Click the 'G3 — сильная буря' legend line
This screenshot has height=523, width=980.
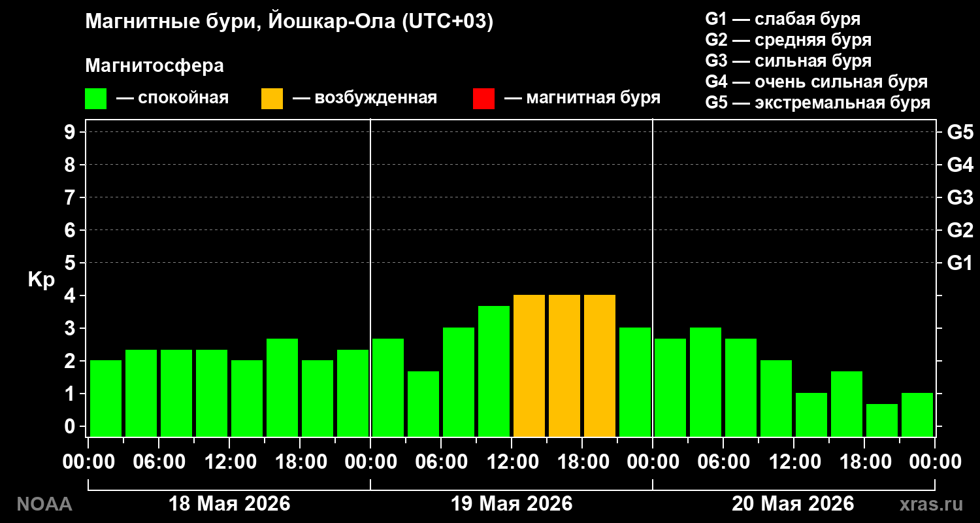789,61
